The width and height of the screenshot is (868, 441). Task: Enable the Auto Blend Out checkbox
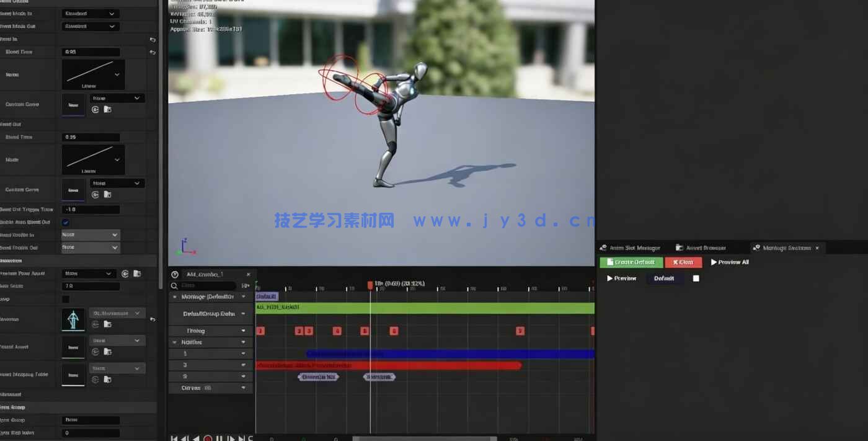64,222
